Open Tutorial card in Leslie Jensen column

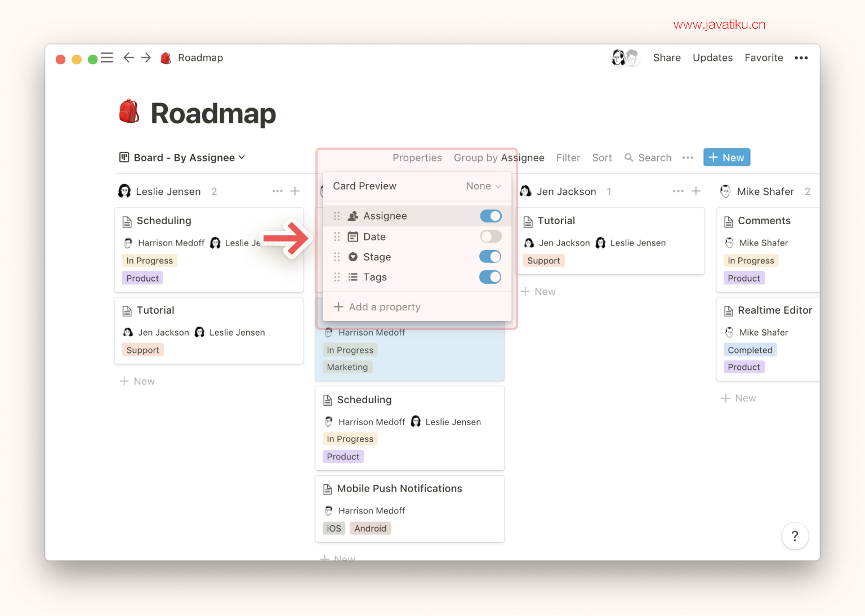tap(209, 331)
